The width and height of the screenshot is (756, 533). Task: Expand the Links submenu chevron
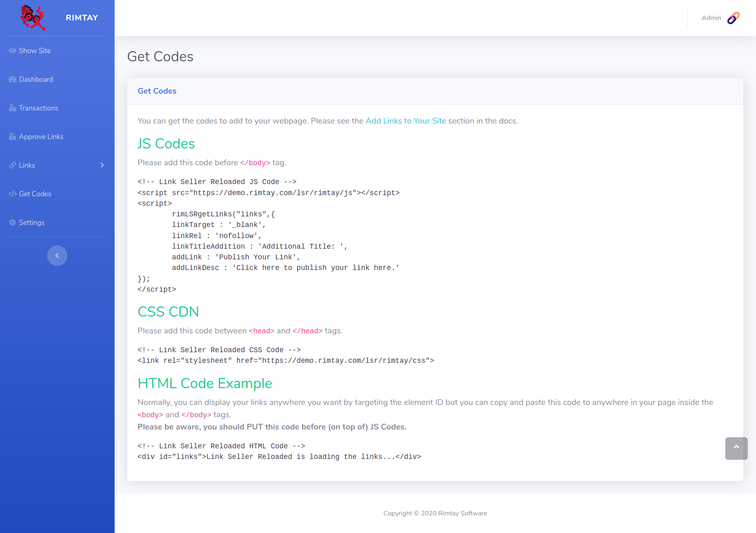point(102,165)
